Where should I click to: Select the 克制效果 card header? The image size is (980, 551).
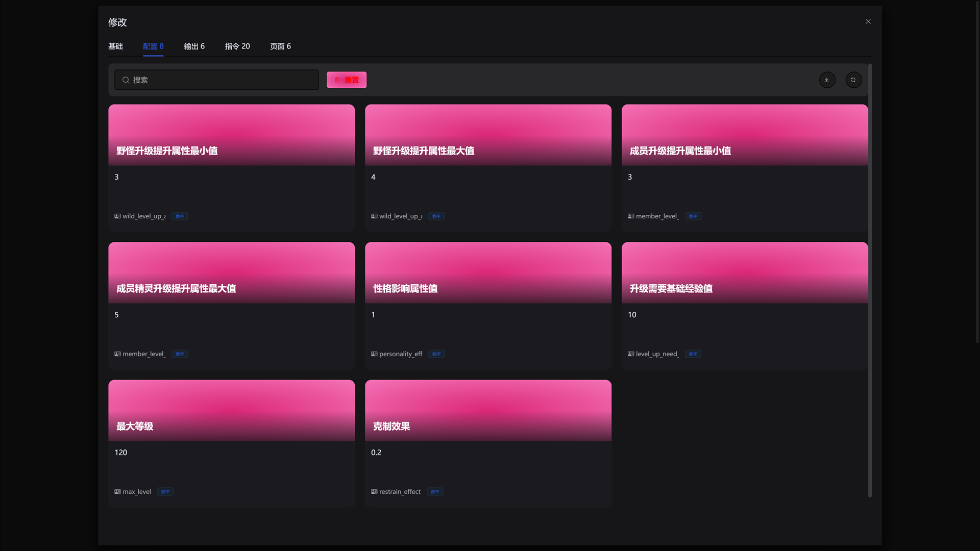pos(488,410)
